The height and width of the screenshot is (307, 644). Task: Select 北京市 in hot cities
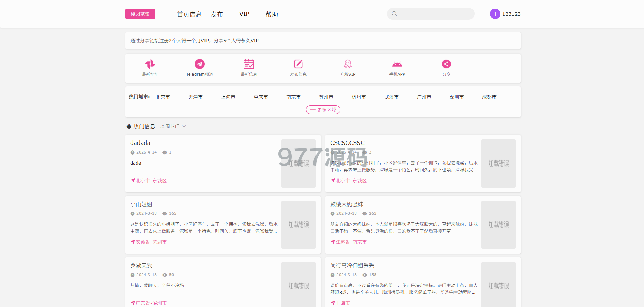pyautogui.click(x=163, y=97)
